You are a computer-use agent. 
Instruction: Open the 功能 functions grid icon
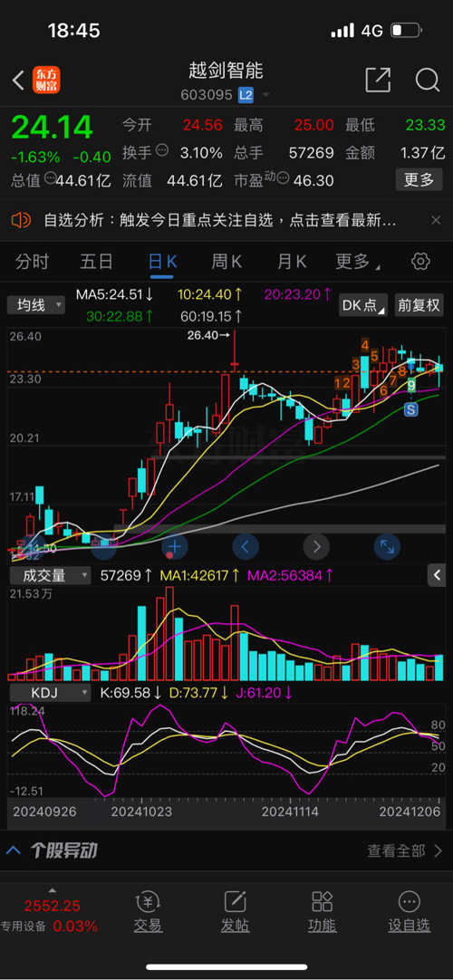pyautogui.click(x=323, y=912)
